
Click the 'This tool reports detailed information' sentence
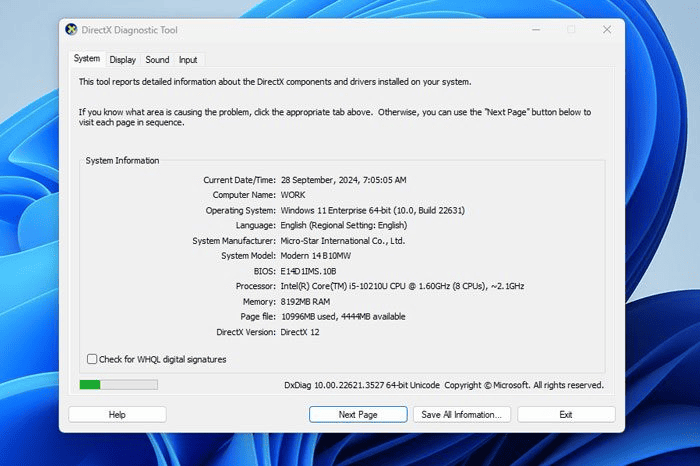coord(275,82)
